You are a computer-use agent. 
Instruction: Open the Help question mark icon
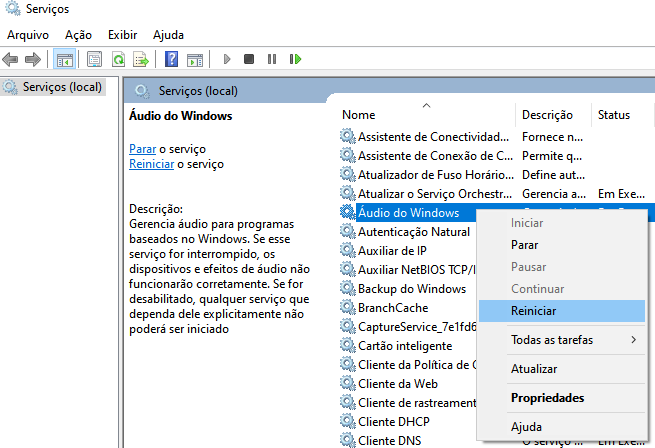[172, 59]
